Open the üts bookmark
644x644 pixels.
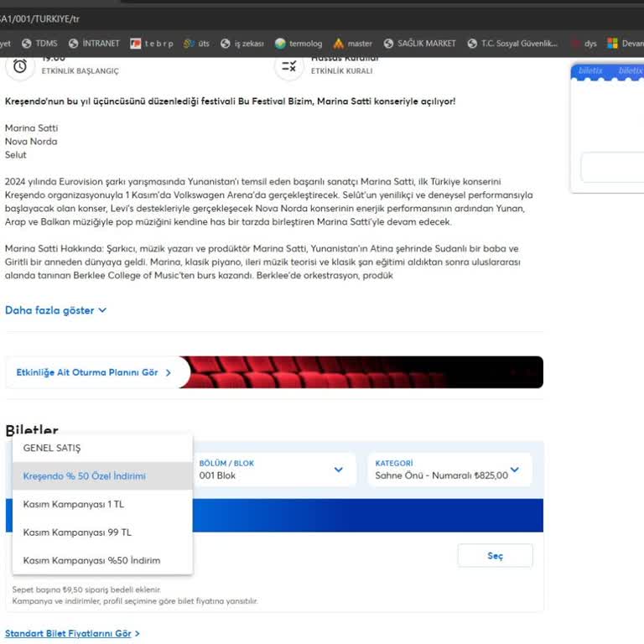pyautogui.click(x=196, y=44)
